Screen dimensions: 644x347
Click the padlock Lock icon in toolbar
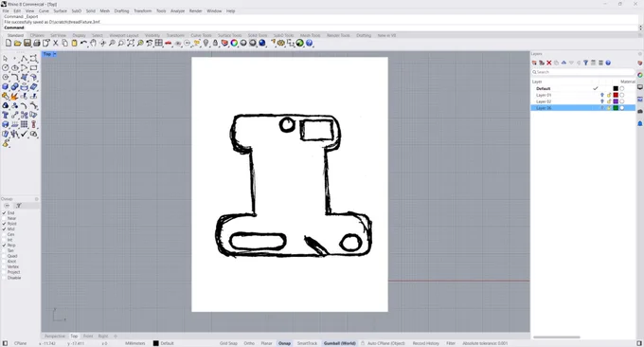[x=215, y=43]
